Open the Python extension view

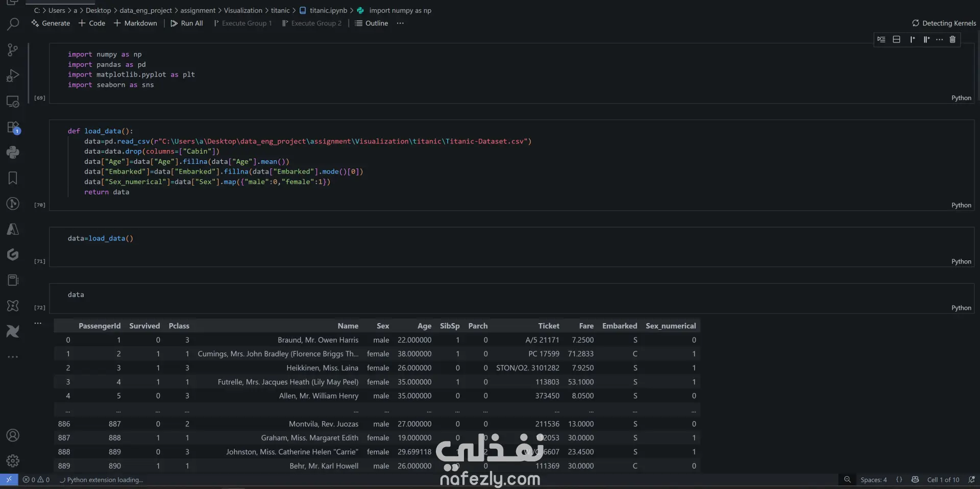pos(13,152)
